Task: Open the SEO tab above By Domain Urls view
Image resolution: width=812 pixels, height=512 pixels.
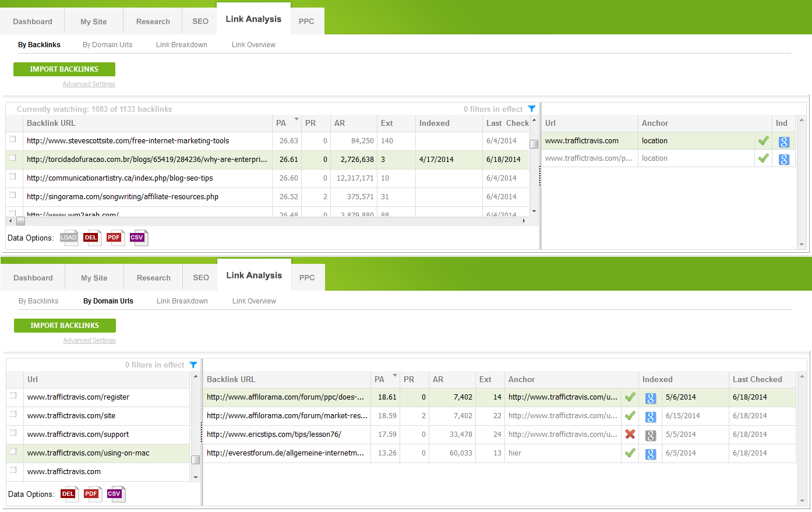Action: [201, 278]
